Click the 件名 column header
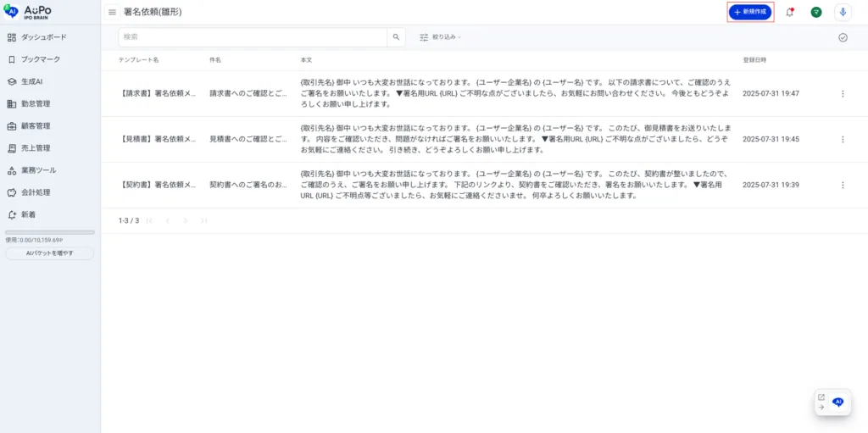This screenshot has height=433, width=868. click(x=215, y=60)
